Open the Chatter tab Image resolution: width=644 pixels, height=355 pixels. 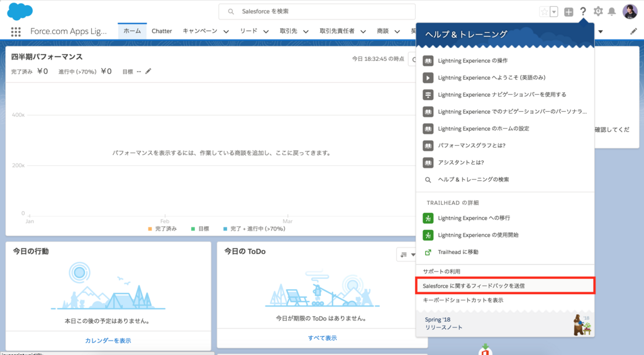click(x=162, y=31)
